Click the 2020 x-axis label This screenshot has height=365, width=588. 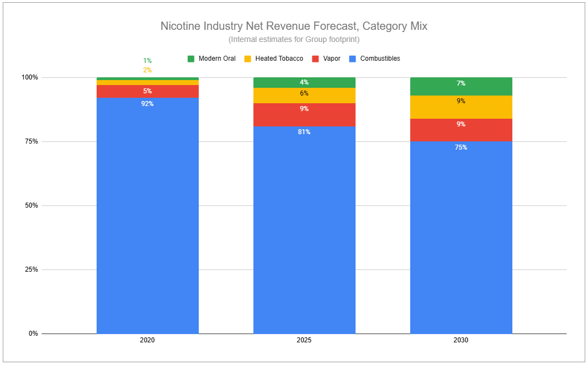(x=147, y=340)
